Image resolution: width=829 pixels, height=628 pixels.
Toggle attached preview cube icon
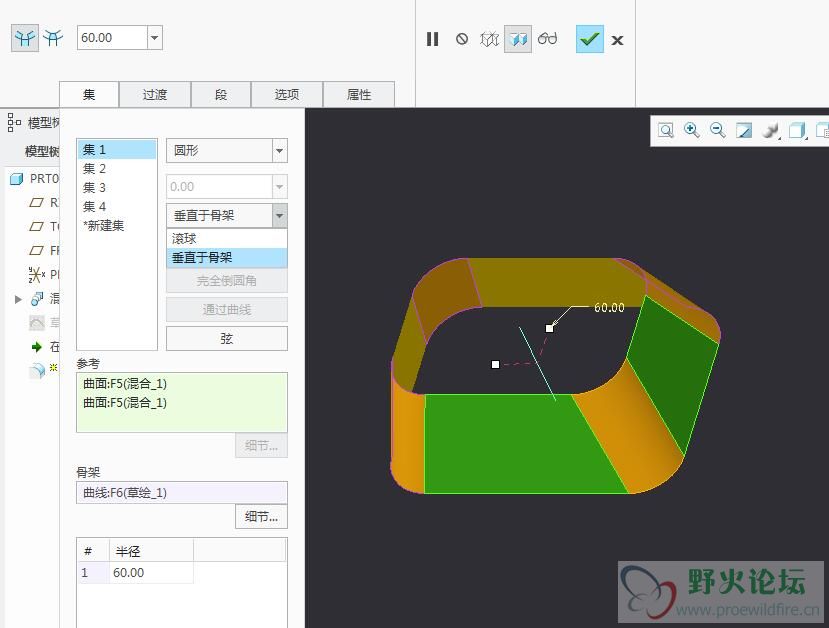point(518,39)
